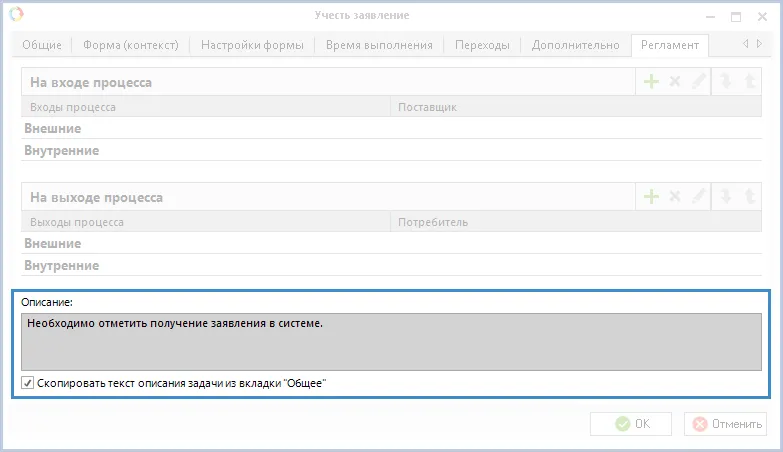Screen dimensions: 783x452
Task: Move process input down with arrow icon
Action: pyautogui.click(x=726, y=82)
